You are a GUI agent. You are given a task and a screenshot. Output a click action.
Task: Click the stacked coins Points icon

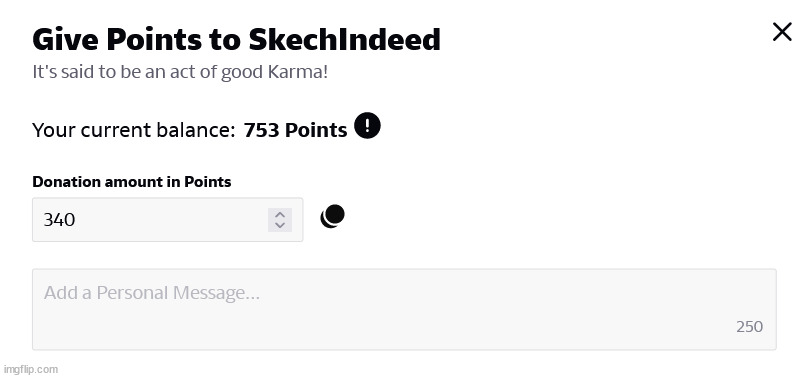tap(332, 216)
